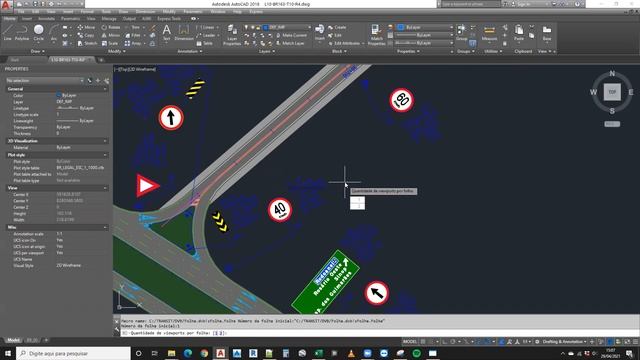This screenshot has height=360, width=640.
Task: Open Drafting & Annotation workspace dropdown
Action: (x=564, y=342)
